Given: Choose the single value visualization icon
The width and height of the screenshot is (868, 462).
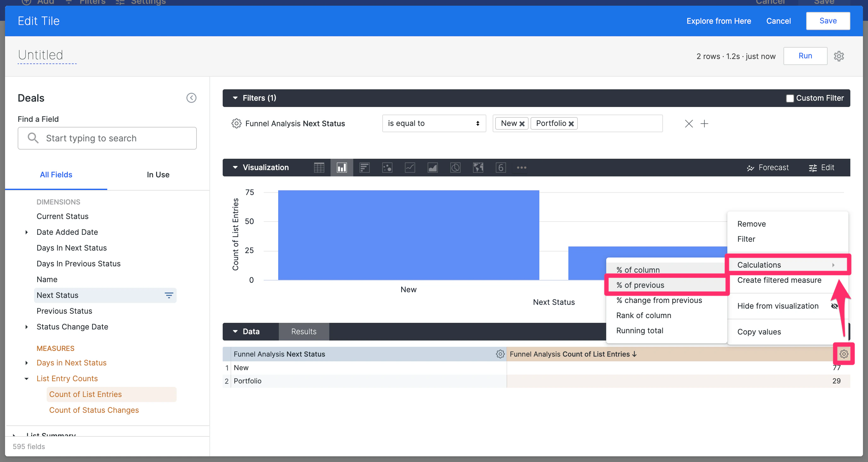Looking at the screenshot, I should pyautogui.click(x=500, y=168).
